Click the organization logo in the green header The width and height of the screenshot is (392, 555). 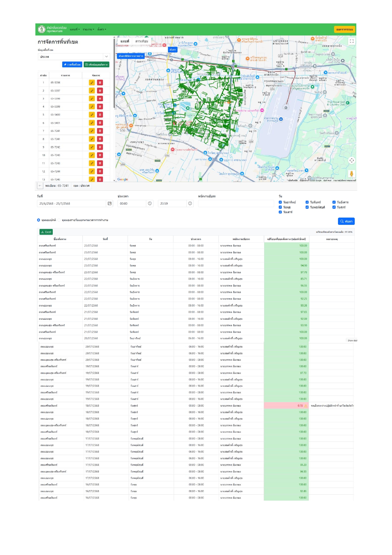41,29
